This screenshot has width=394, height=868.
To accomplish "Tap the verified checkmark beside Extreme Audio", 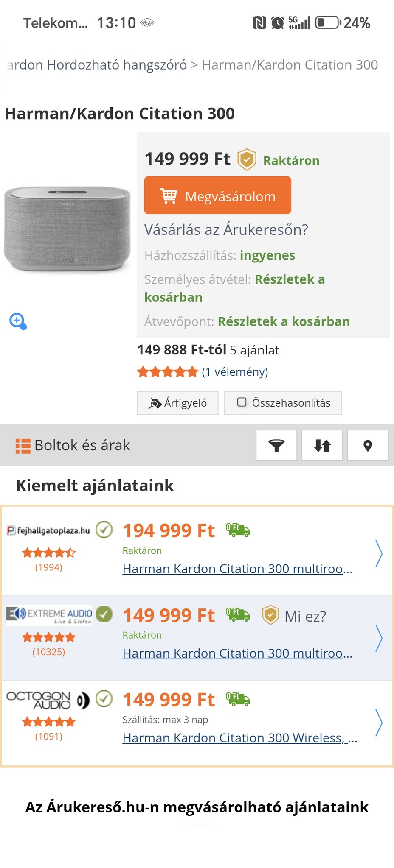I will point(104,614).
